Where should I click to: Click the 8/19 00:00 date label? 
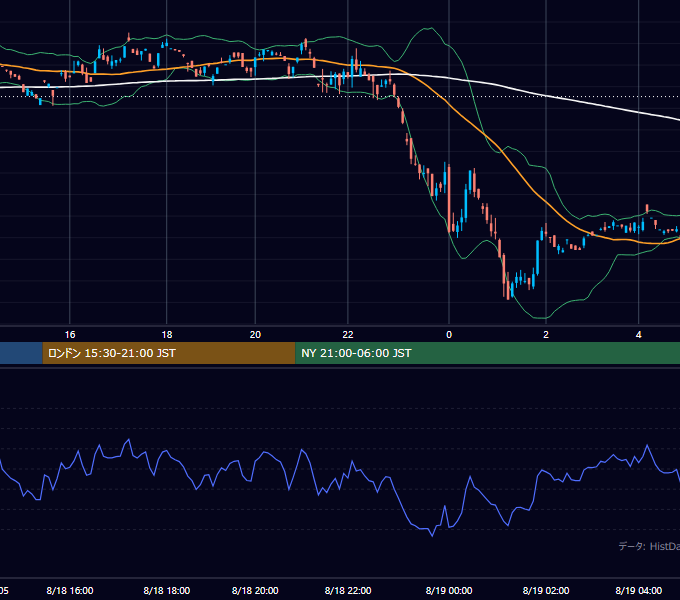[x=449, y=590]
